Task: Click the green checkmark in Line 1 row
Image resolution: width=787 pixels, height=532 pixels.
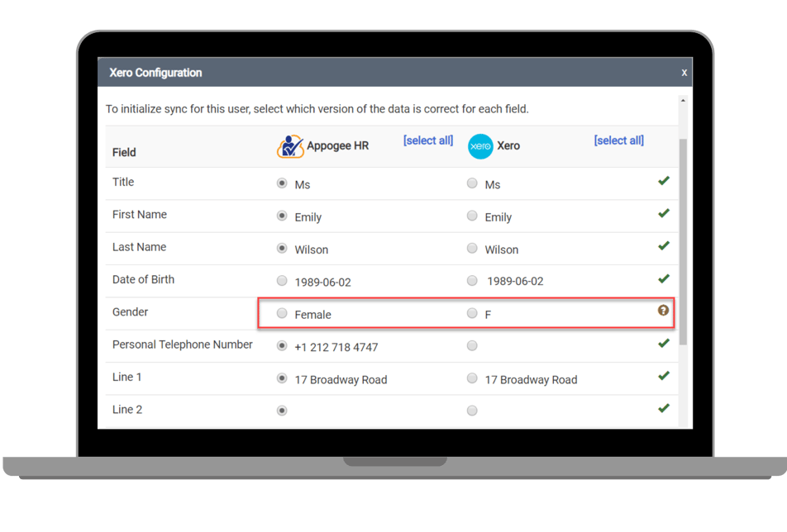Action: tap(663, 376)
